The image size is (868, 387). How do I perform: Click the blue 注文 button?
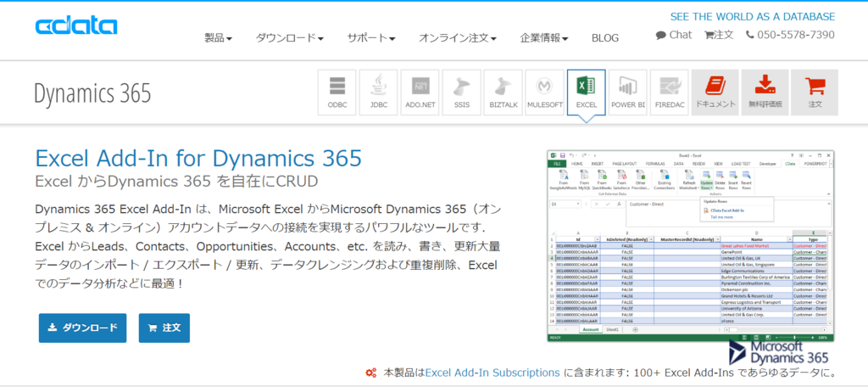coord(164,328)
